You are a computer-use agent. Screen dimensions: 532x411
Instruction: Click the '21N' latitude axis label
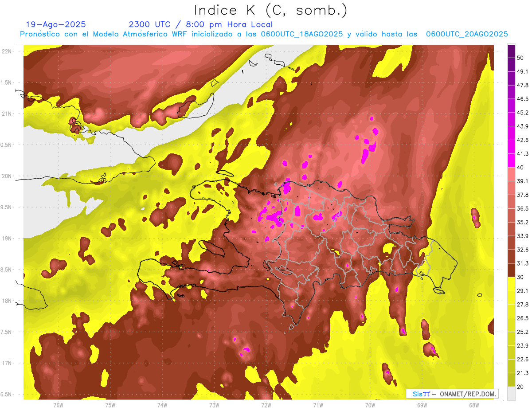7,114
